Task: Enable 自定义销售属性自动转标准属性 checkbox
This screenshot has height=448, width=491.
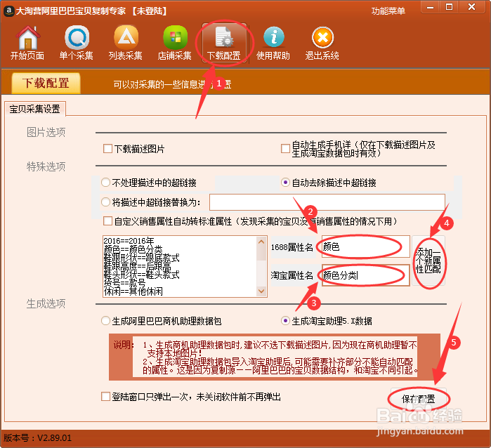Action: 107,221
